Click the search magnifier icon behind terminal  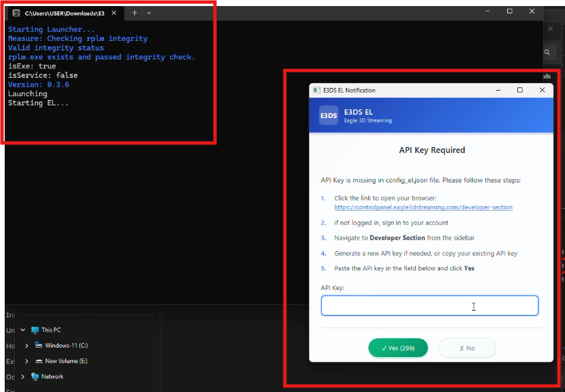pyautogui.click(x=547, y=52)
